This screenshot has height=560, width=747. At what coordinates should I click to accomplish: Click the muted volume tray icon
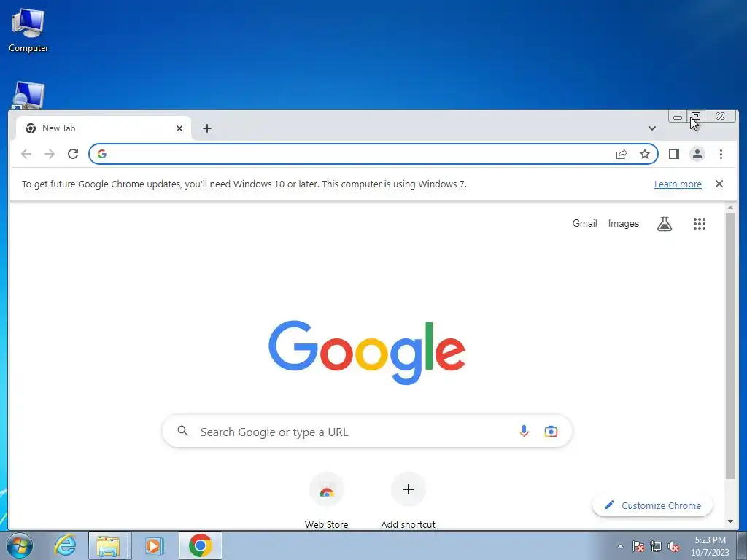click(673, 546)
